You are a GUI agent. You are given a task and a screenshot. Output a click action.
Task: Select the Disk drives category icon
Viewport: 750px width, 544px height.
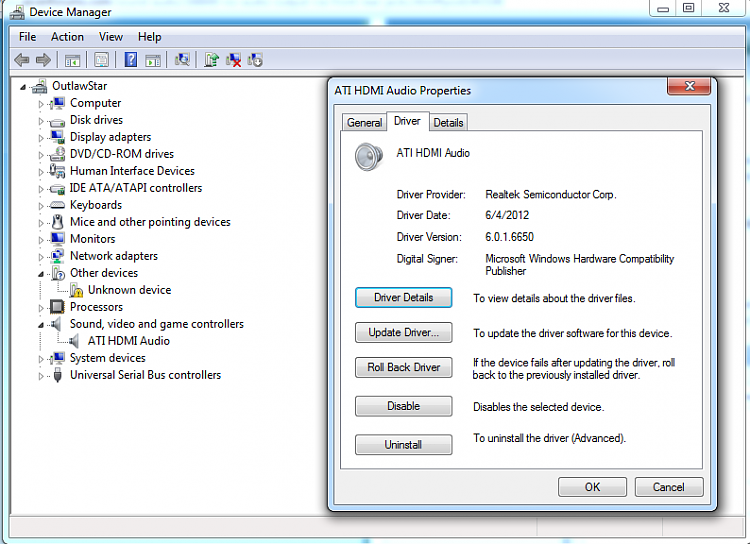pyautogui.click(x=57, y=122)
